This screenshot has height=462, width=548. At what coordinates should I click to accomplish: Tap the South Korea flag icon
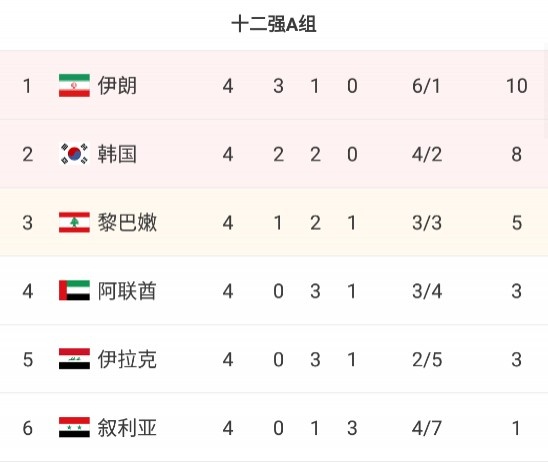point(74,154)
